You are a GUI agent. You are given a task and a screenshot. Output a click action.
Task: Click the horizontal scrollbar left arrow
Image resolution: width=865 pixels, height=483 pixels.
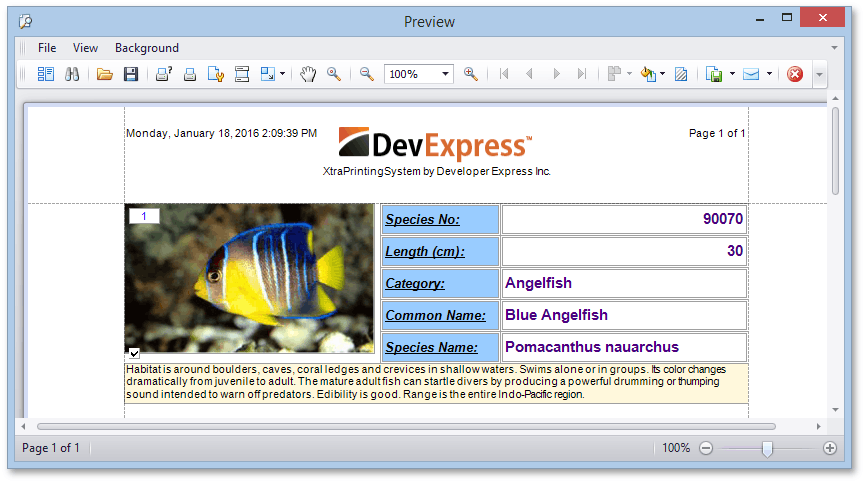[x=23, y=426]
